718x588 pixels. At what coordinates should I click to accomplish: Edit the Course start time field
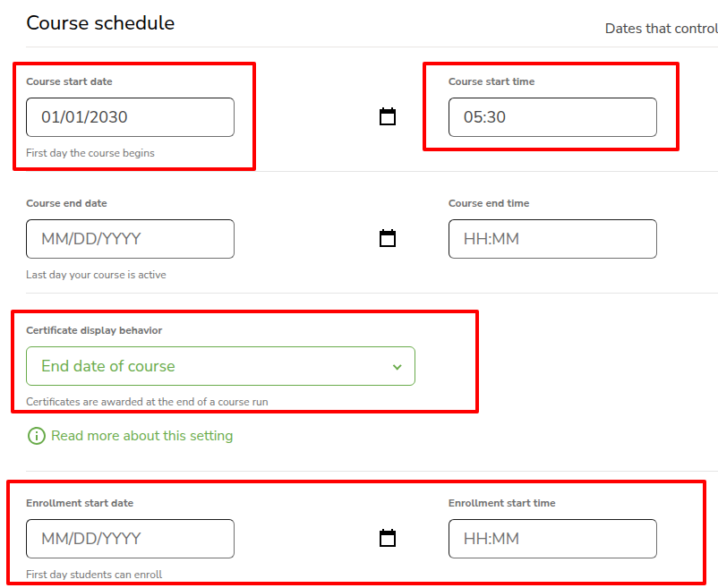click(552, 117)
